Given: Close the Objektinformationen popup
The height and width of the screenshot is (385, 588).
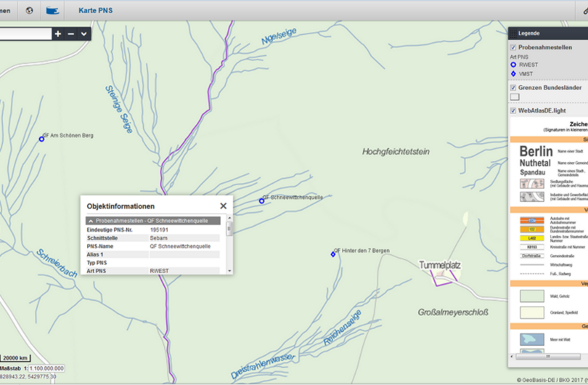Looking at the screenshot, I should (223, 206).
